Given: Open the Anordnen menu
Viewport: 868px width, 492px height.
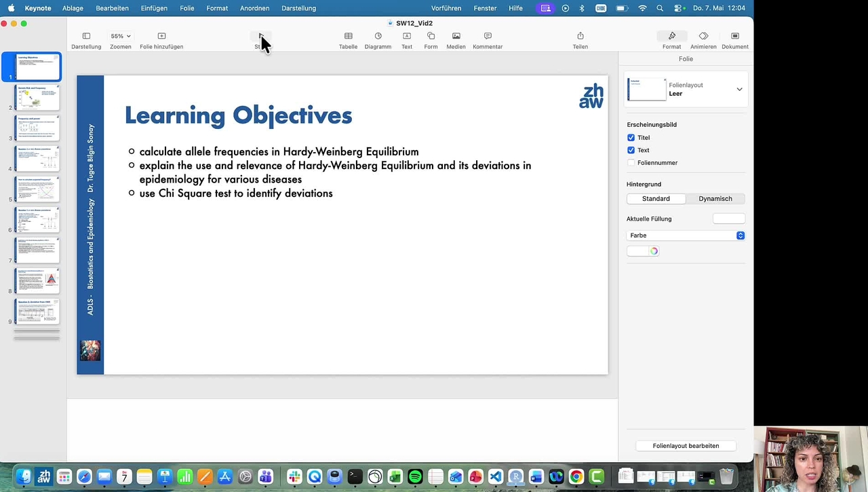Looking at the screenshot, I should point(254,8).
